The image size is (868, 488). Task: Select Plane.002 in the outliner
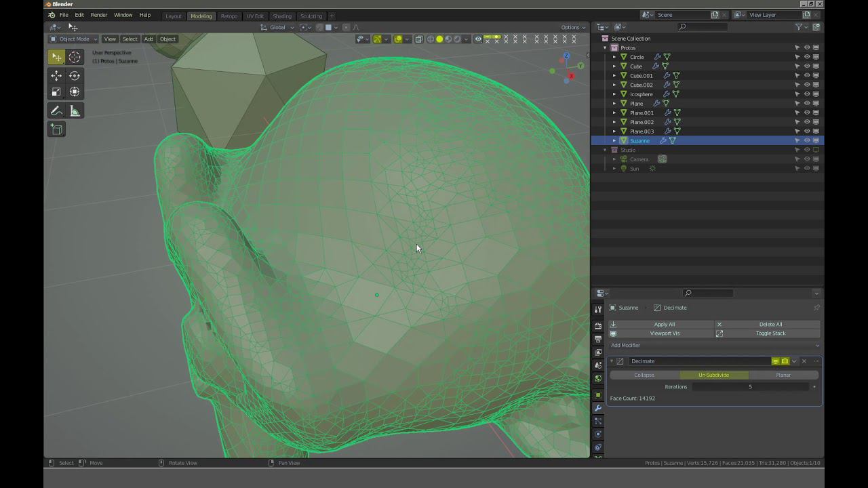click(642, 122)
